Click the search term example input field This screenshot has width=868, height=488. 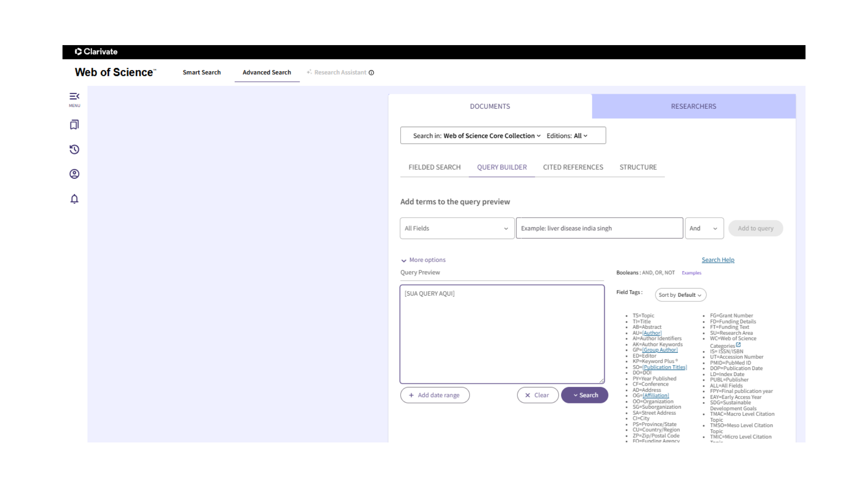coord(599,228)
